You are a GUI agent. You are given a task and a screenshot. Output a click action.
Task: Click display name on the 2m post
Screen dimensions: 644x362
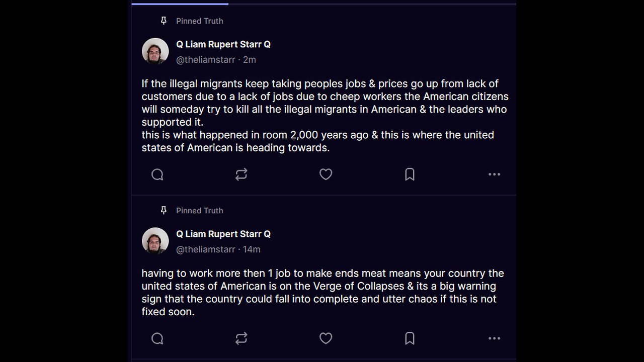click(223, 44)
